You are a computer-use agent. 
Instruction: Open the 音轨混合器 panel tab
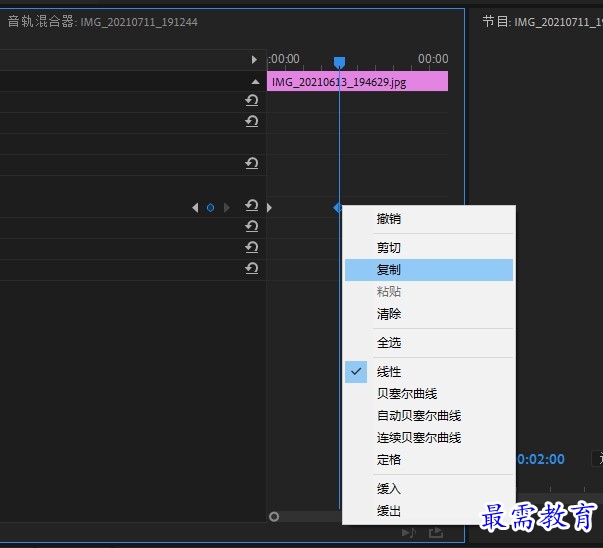[x=102, y=22]
